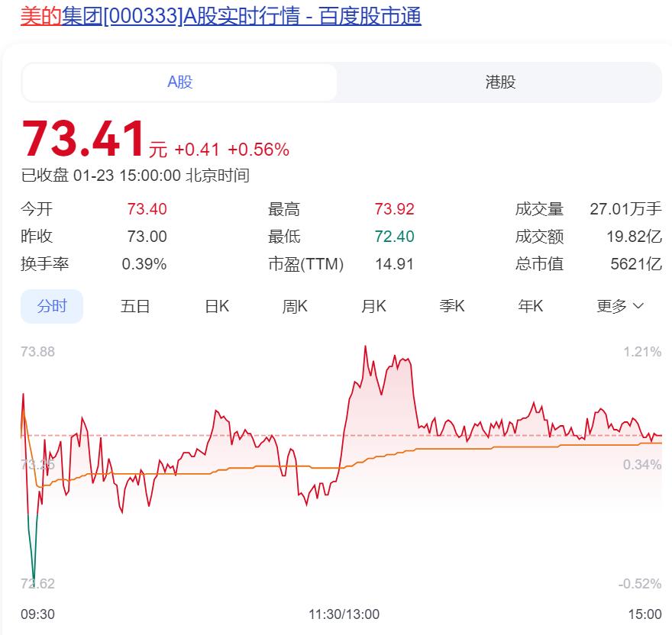Click the +0.41 price change value
672x635 pixels.
tap(197, 150)
